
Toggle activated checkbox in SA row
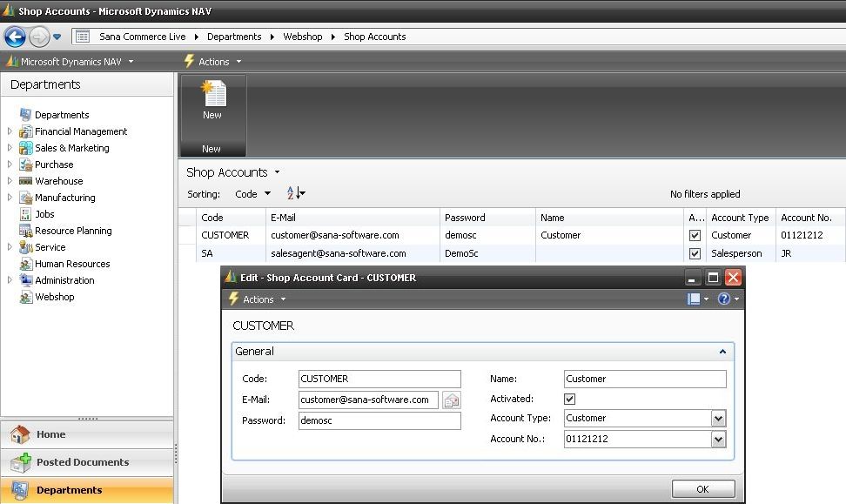click(x=695, y=253)
